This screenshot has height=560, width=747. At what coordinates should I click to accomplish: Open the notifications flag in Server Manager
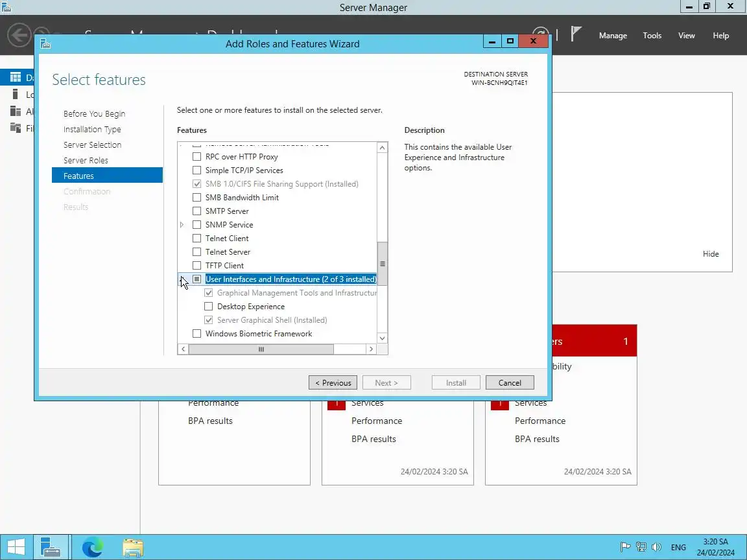(x=576, y=34)
